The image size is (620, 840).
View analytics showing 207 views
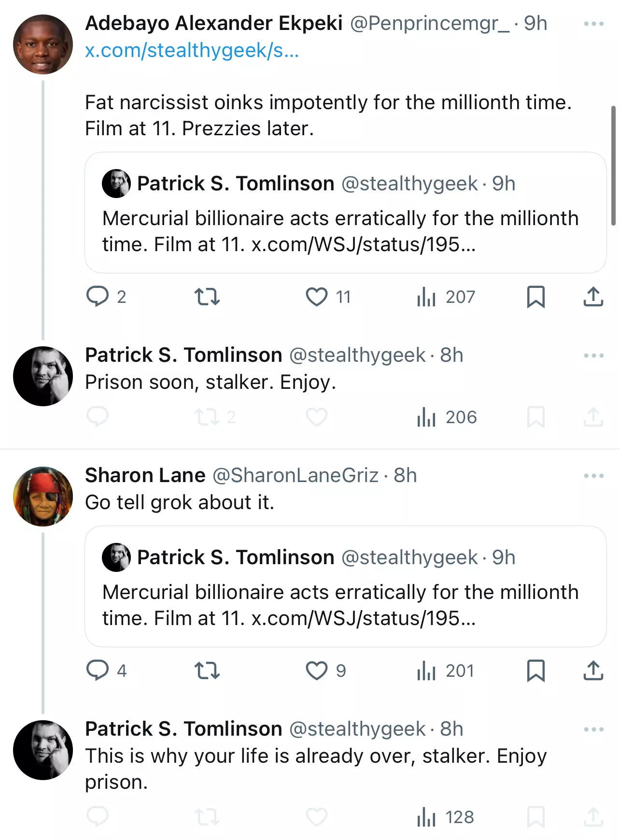[x=446, y=297]
